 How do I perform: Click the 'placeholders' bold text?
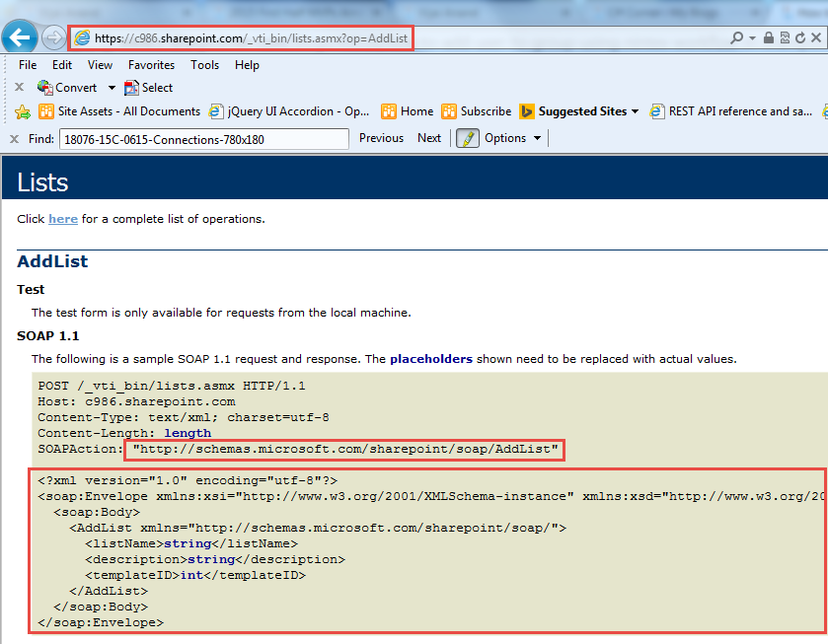coord(431,359)
